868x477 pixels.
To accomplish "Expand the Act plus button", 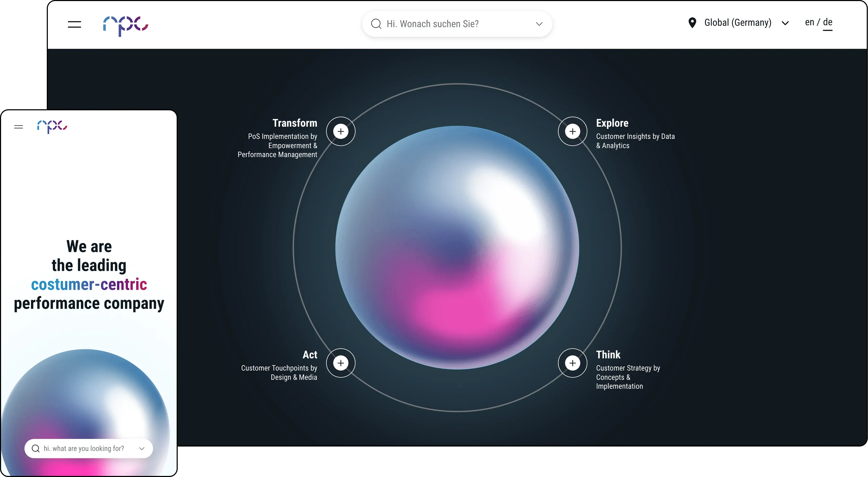I will [x=341, y=363].
